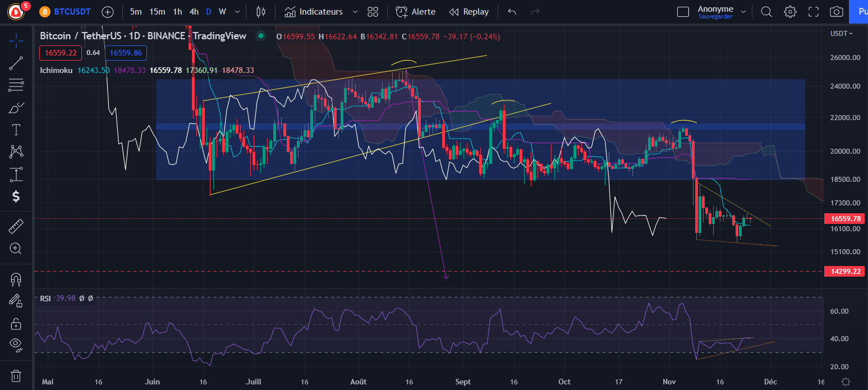868x390 pixels.
Task: Open the chart snapshot camera tool
Action: coord(836,11)
